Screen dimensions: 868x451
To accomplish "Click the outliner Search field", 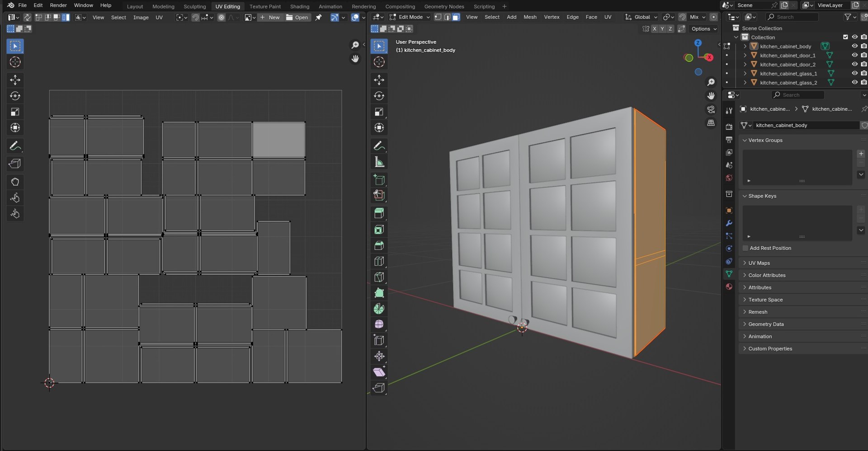I will (792, 17).
